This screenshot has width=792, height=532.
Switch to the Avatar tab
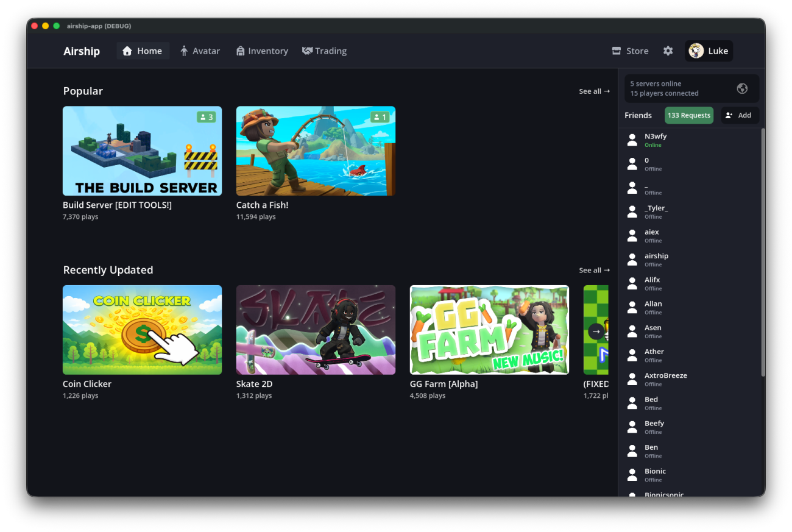(x=200, y=51)
